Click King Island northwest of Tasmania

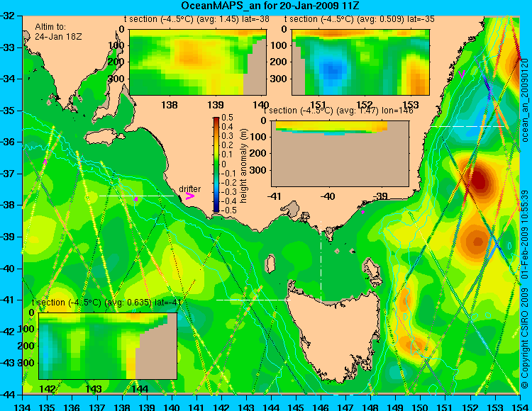(270, 264)
